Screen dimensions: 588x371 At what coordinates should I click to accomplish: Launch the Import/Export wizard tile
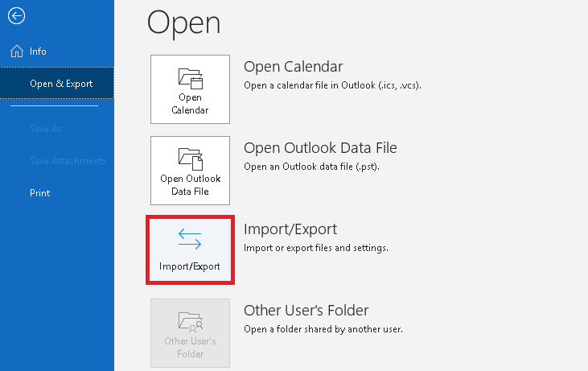pyautogui.click(x=190, y=249)
